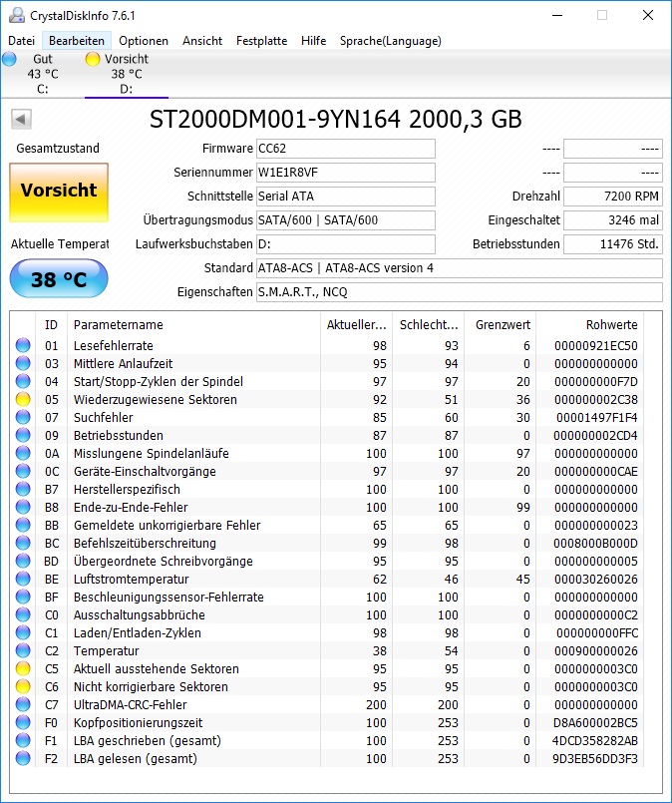Click raw value 9D3EB56DD3F3
672x803 pixels.
[595, 758]
